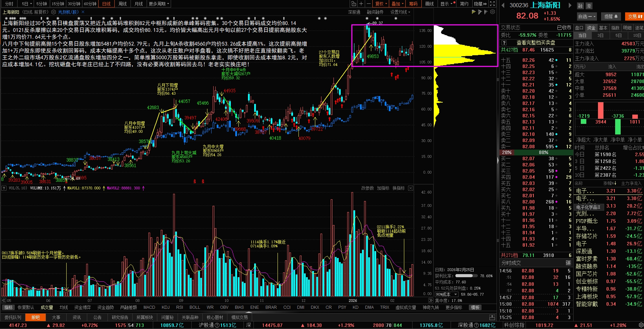Click the lock chart icon in top toolbar
Viewport: 644px width, 329px height.
(x=353, y=4)
